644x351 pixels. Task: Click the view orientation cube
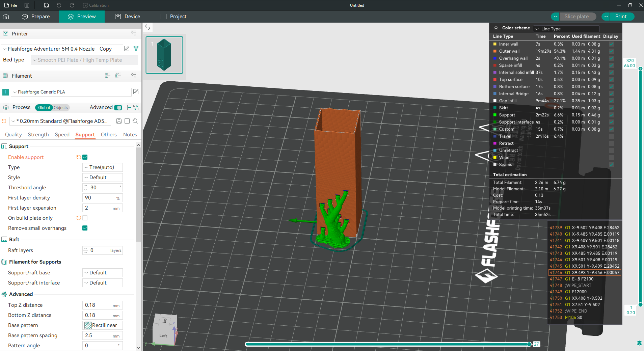pos(165,330)
